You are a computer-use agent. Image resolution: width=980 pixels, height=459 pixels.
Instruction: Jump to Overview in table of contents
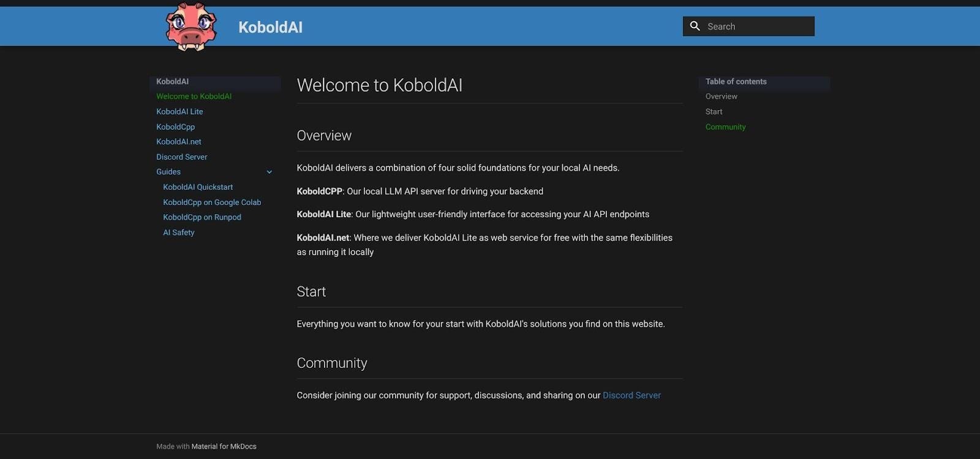tap(721, 96)
